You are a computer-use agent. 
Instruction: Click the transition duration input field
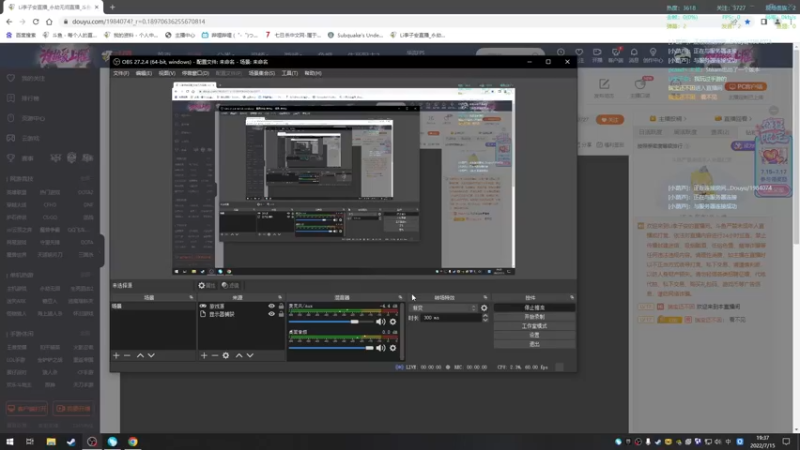click(x=451, y=317)
